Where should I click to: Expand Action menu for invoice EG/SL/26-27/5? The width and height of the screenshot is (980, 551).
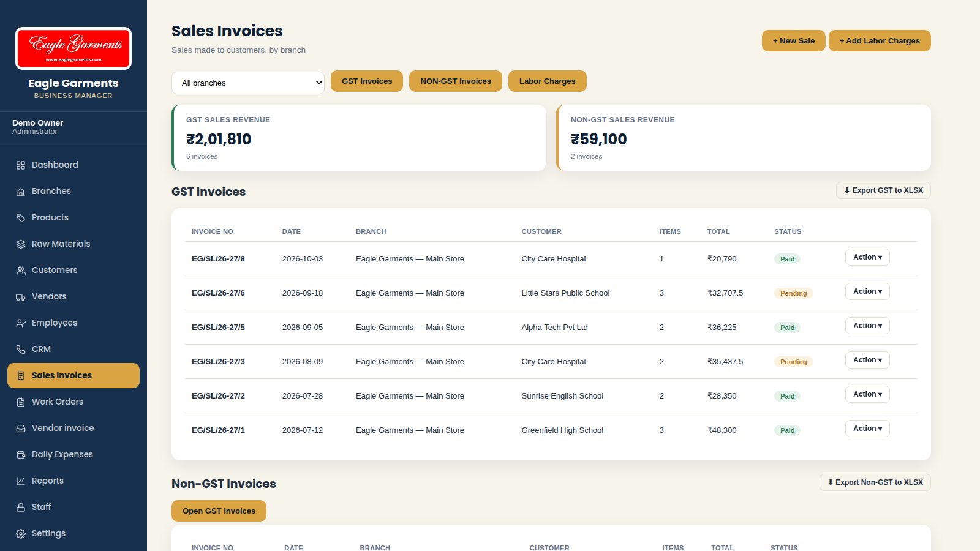coord(867,326)
